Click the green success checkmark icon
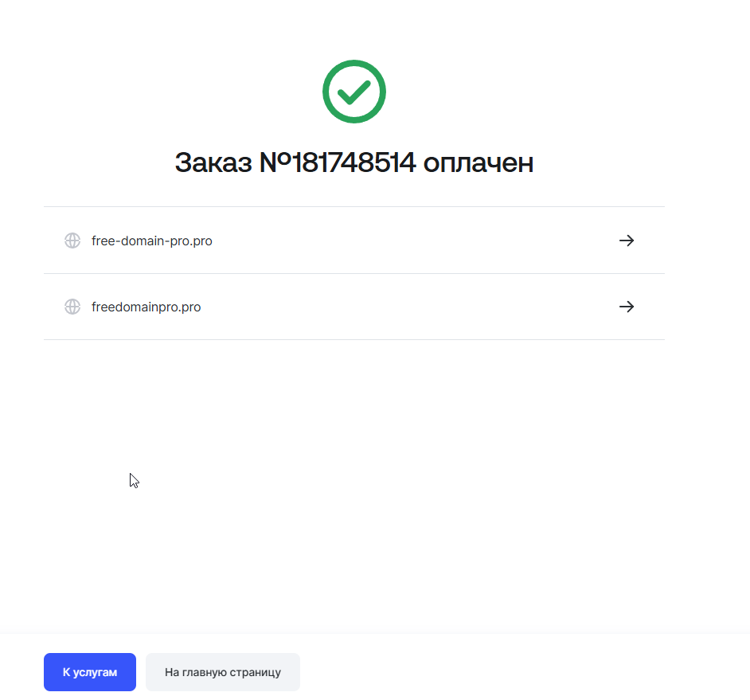 click(x=354, y=92)
